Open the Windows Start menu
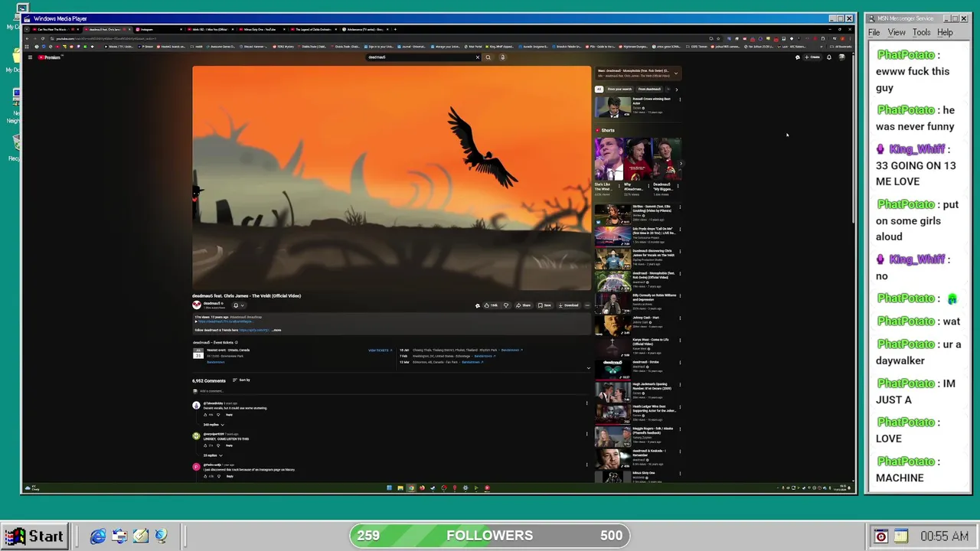 (34, 536)
